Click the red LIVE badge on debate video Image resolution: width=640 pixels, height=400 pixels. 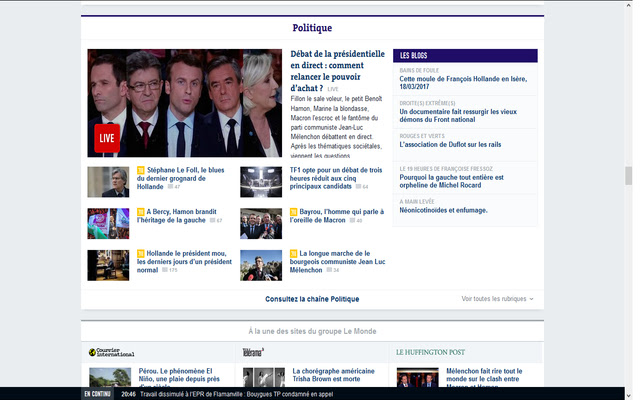(107, 137)
